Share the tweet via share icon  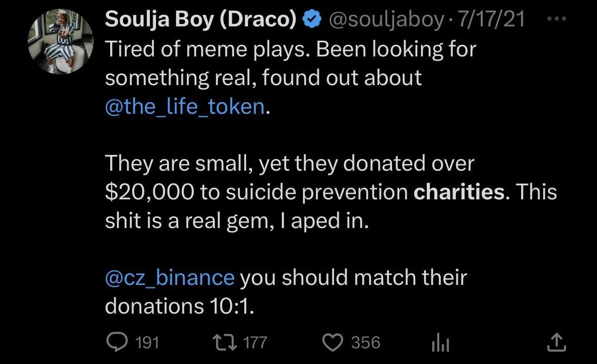click(556, 342)
